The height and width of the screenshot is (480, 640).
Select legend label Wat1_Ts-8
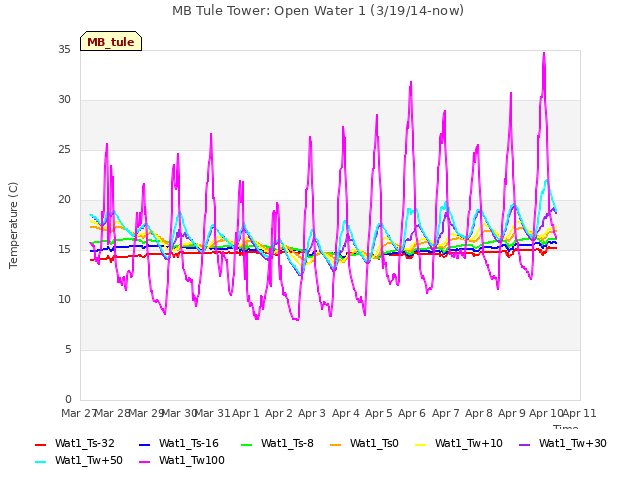[287, 444]
